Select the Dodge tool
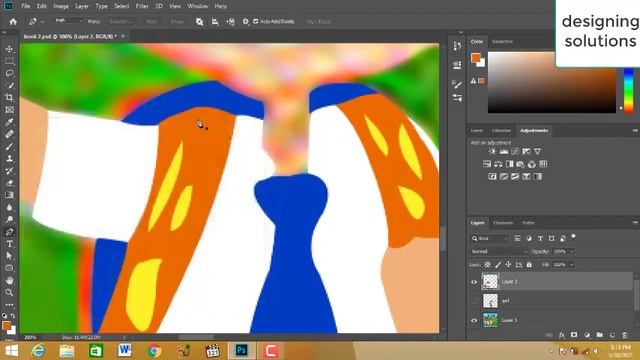 click(x=9, y=220)
